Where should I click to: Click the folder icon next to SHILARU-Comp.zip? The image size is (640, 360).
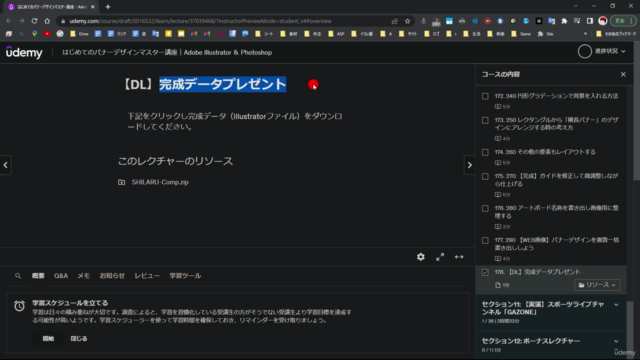(x=122, y=182)
